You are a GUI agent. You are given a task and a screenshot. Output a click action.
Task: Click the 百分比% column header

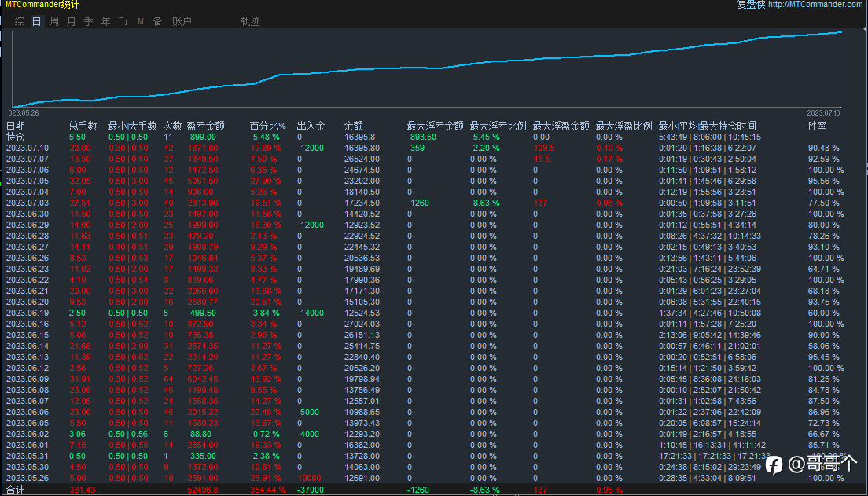[268, 127]
